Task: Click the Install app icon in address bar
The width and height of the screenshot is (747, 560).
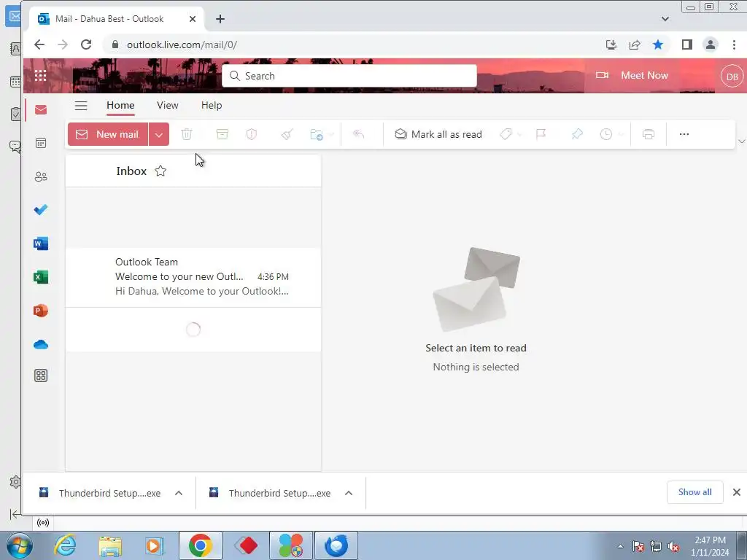Action: tap(611, 44)
